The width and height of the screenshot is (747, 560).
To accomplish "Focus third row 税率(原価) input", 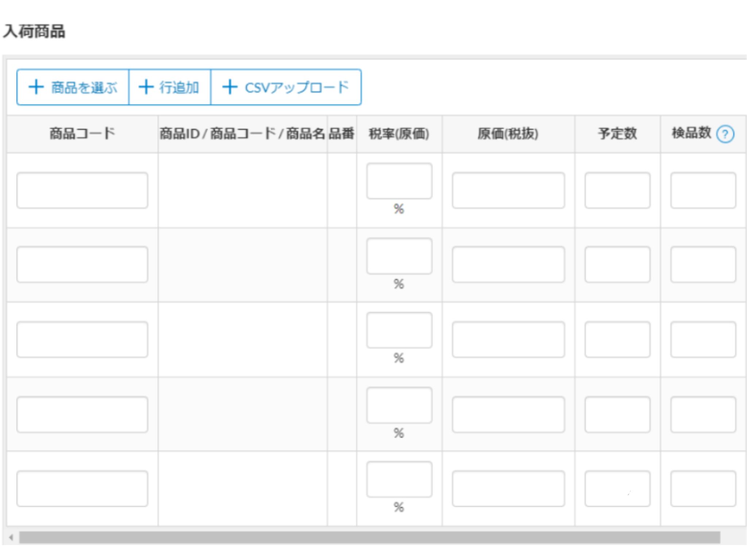I will coord(399,330).
